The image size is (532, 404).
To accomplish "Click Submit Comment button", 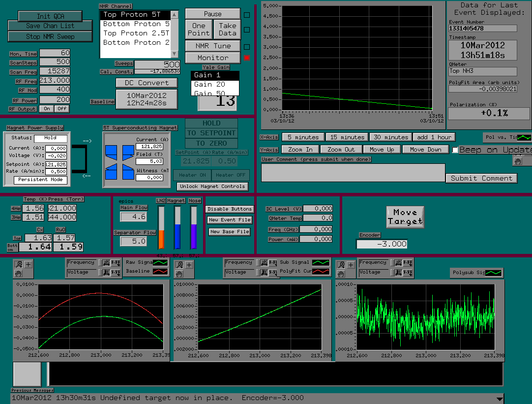I will coord(481,178).
